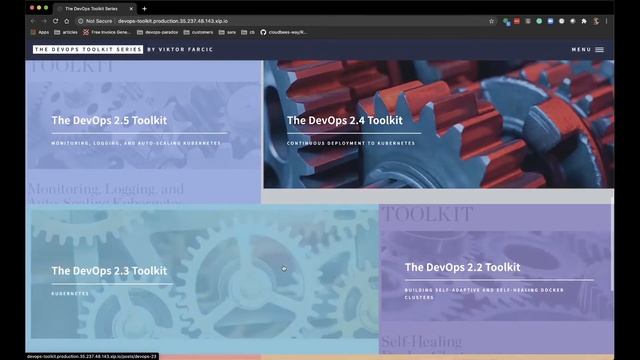Expand the devops-paradox bookmark folder
Viewport: 640px width, 360px height.
pos(158,32)
